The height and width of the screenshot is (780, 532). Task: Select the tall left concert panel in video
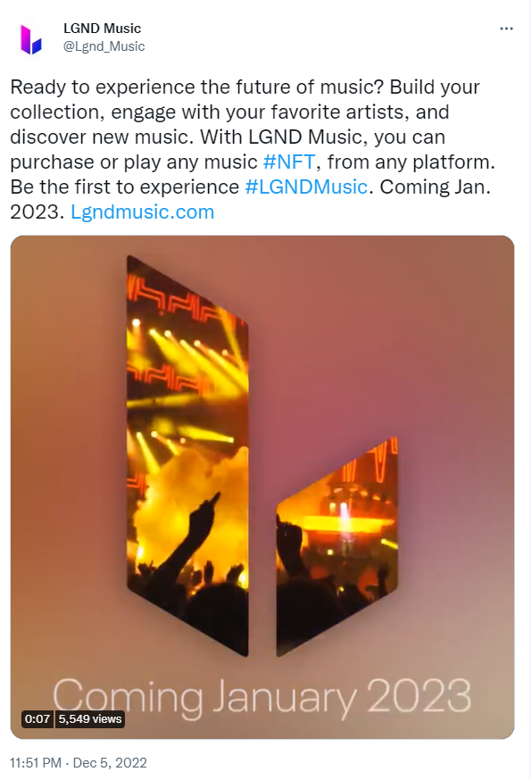click(187, 455)
